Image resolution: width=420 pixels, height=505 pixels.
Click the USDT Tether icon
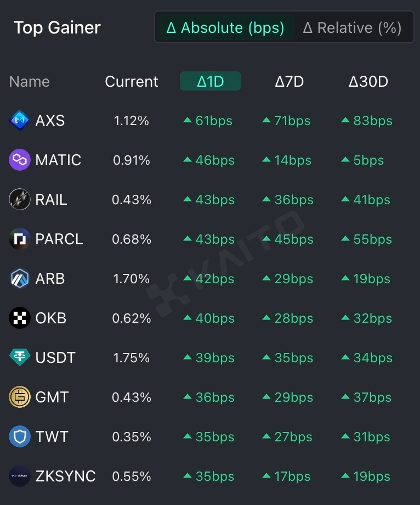[x=20, y=357]
